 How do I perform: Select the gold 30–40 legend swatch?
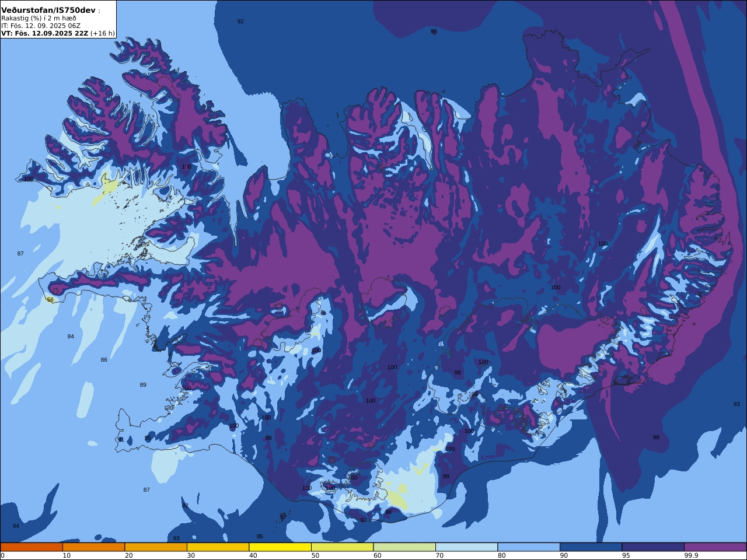(x=218, y=547)
